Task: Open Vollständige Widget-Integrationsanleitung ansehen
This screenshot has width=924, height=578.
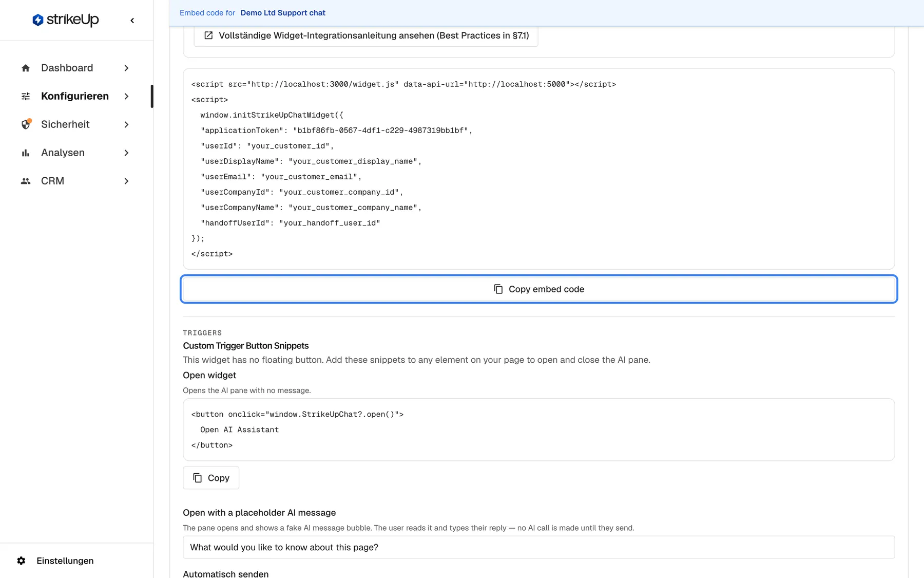Action: tap(366, 35)
